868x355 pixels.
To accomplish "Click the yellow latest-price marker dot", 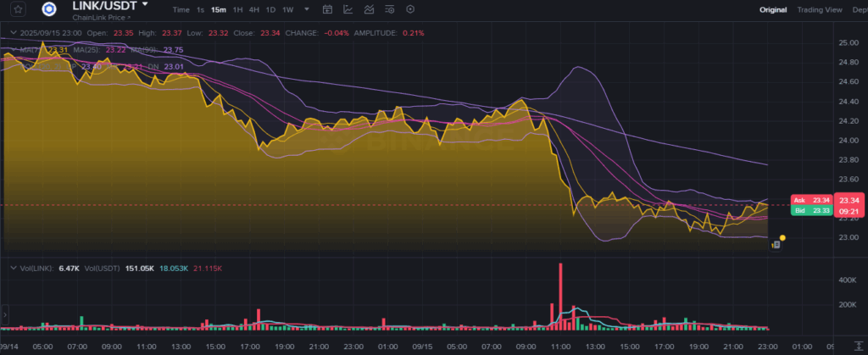I will tap(782, 238).
